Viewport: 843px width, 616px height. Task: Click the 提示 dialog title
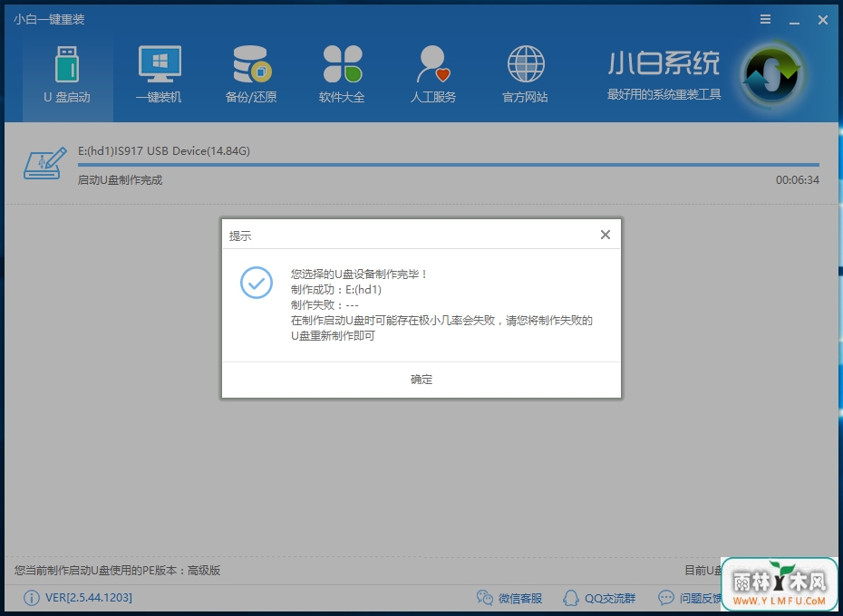[x=240, y=236]
